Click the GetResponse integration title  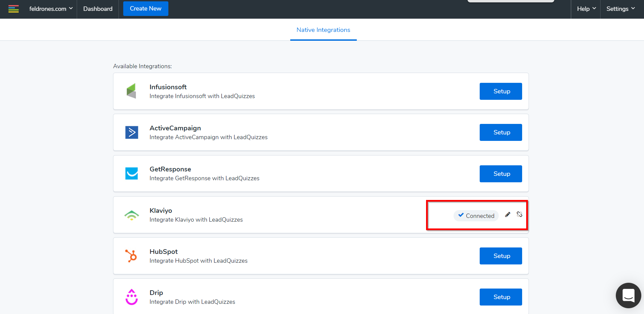170,169
